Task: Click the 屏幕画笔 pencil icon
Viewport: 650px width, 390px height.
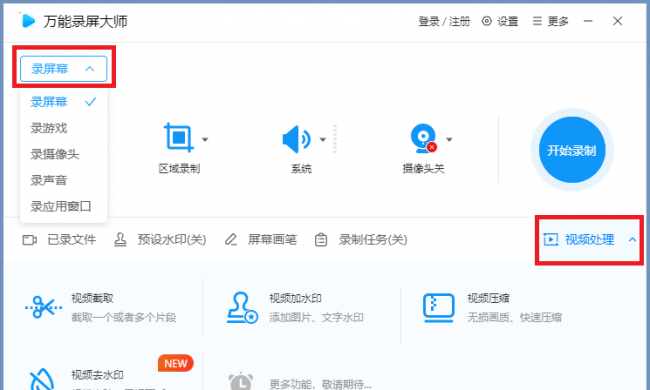Action: [x=230, y=240]
